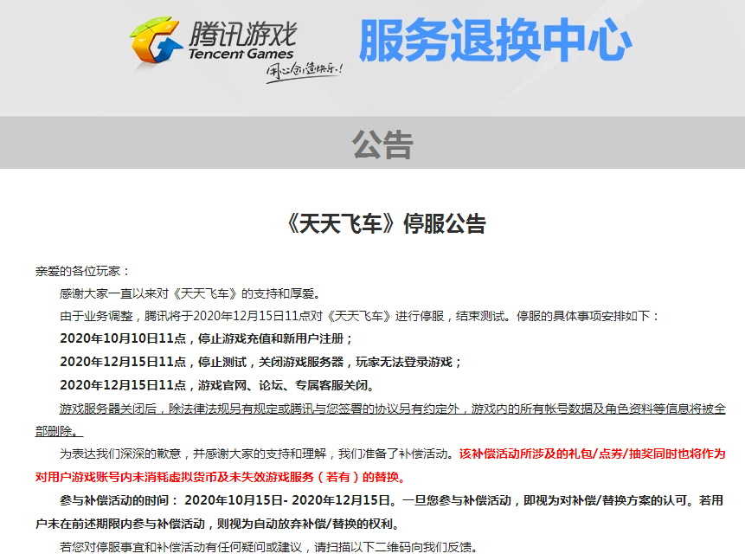Click the 《天天飞车》停服公告 title

tap(386, 223)
